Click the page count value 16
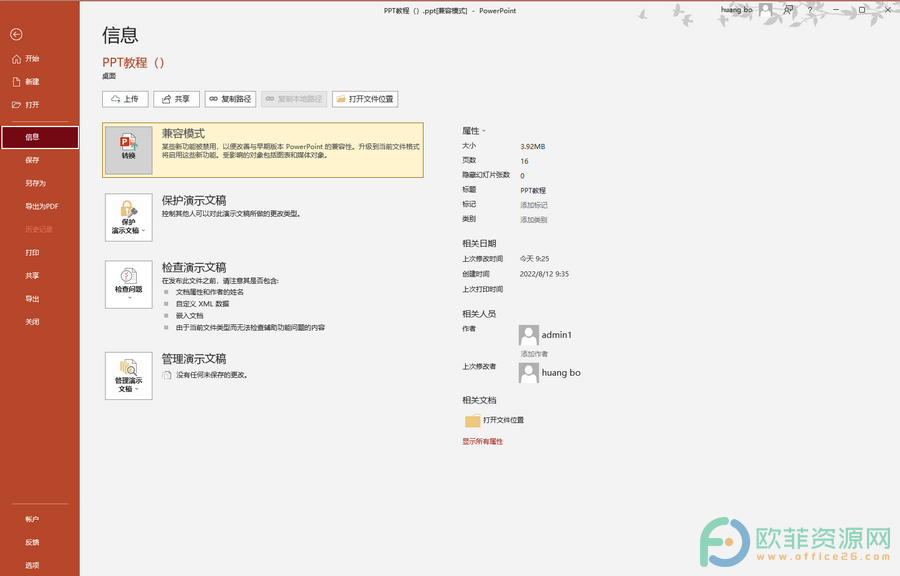 [x=525, y=161]
